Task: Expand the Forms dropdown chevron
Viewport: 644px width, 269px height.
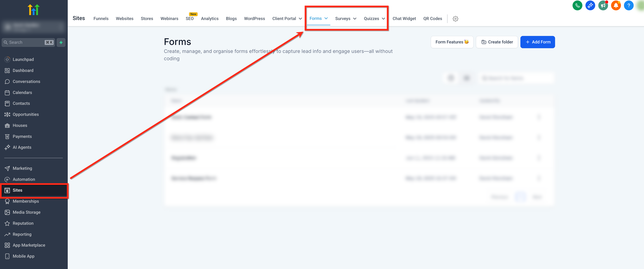Action: [326, 18]
